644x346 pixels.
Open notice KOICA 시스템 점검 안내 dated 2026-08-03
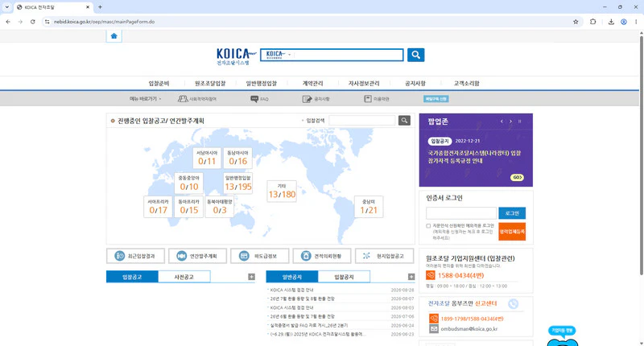click(291, 308)
